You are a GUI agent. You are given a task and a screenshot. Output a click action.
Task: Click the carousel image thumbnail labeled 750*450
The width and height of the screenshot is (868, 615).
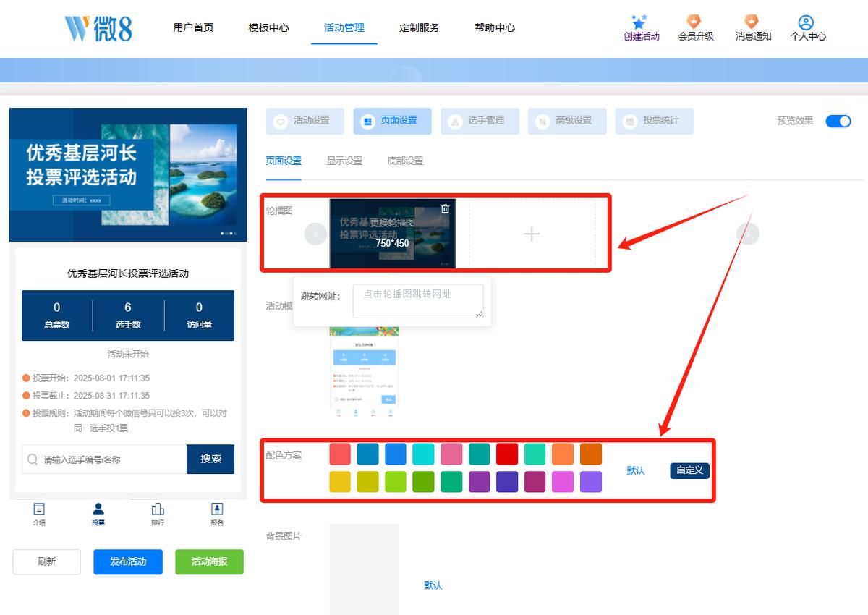pyautogui.click(x=393, y=234)
